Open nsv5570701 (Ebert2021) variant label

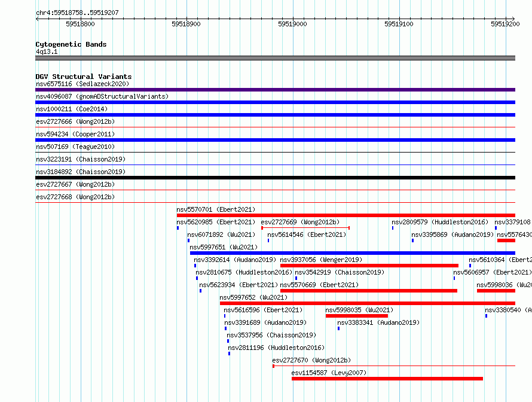click(216, 209)
